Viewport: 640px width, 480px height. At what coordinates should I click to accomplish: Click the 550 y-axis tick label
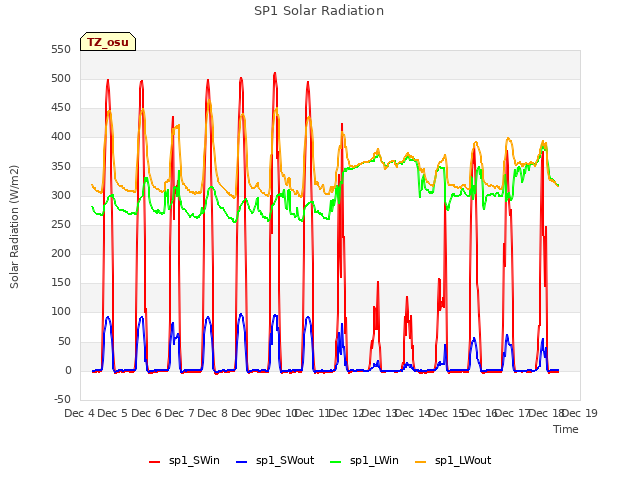pos(61,50)
